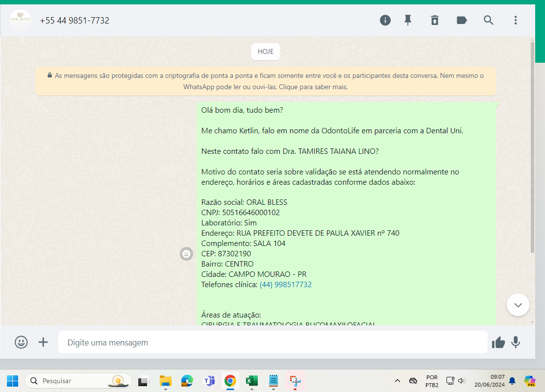The width and height of the screenshot is (545, 392).
Task: Focus the Digite uma mensagem field
Action: coord(273,343)
